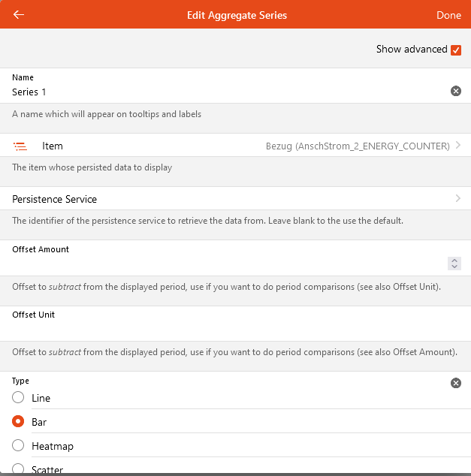The image size is (471, 476).
Task: Open the Persistence Service row
Action: (x=225, y=199)
